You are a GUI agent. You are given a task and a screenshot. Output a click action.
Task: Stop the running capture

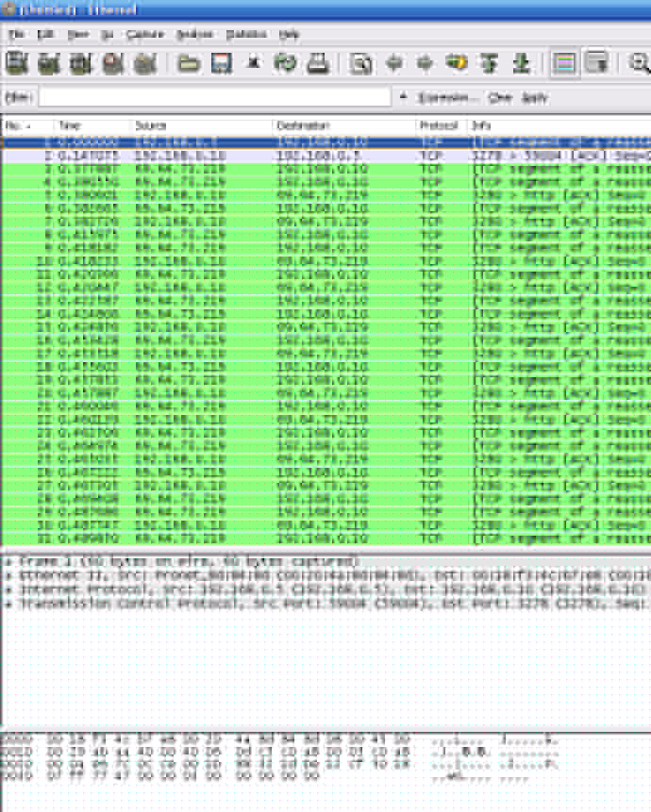tap(112, 63)
